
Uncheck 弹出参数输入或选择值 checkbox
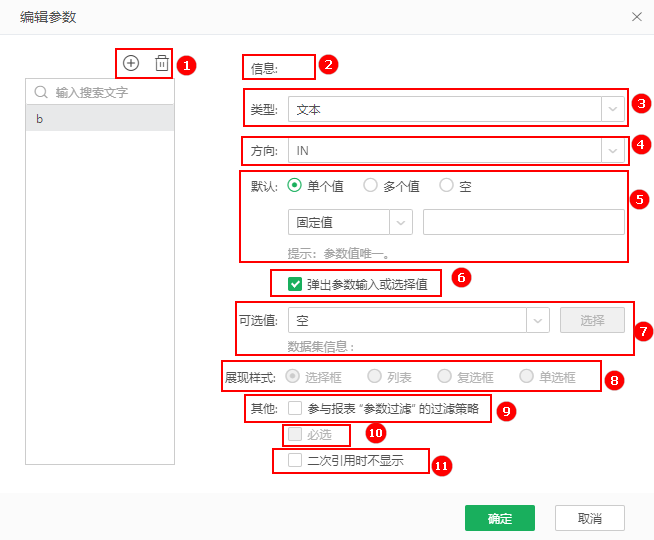point(295,284)
